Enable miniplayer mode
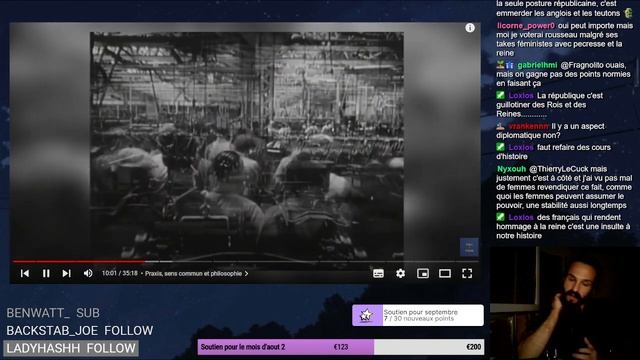Image resolution: width=640 pixels, height=360 pixels. pyautogui.click(x=423, y=273)
